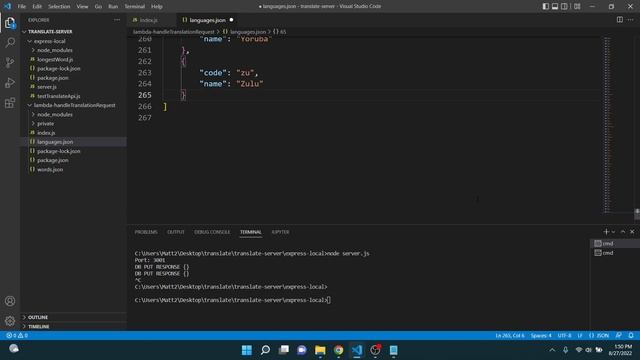The image size is (640, 360).
Task: Open the File menu
Action: click(22, 7)
